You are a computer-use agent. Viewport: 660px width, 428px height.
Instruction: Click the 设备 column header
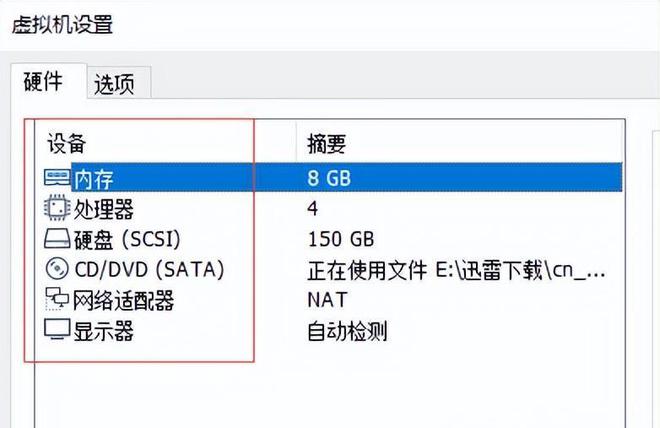coord(67,144)
